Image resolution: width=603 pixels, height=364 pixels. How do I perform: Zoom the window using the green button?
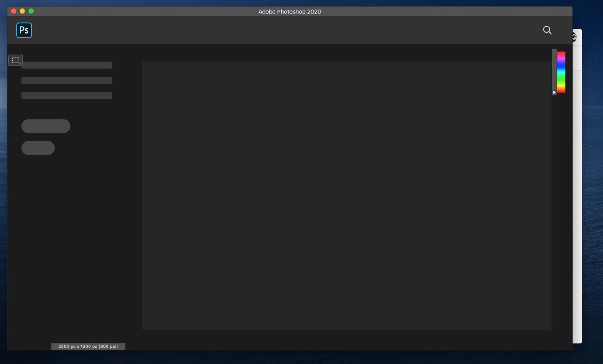pyautogui.click(x=31, y=11)
